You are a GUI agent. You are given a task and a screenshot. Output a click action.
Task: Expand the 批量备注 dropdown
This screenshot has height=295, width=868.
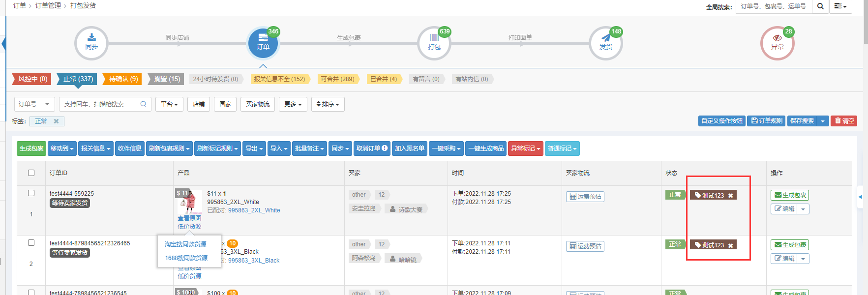coord(309,148)
